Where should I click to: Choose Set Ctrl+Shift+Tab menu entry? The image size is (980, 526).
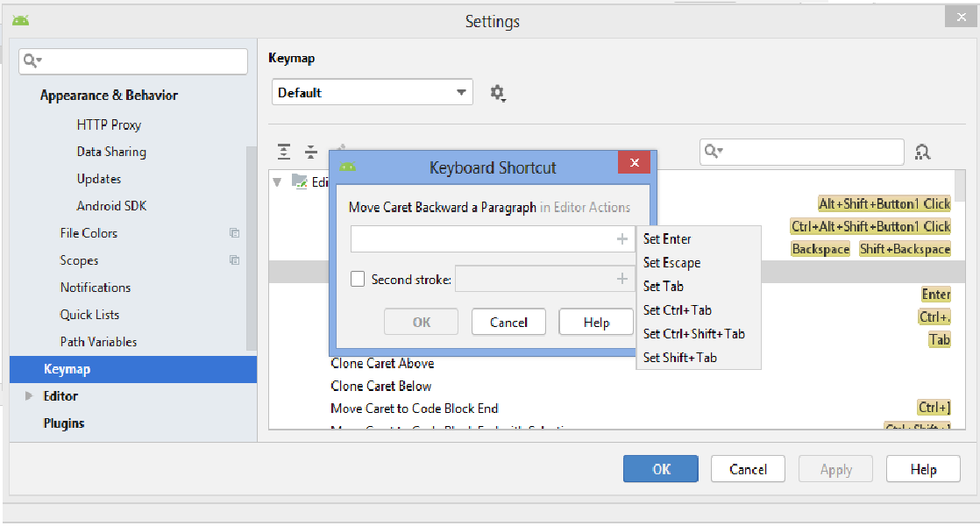click(x=693, y=334)
